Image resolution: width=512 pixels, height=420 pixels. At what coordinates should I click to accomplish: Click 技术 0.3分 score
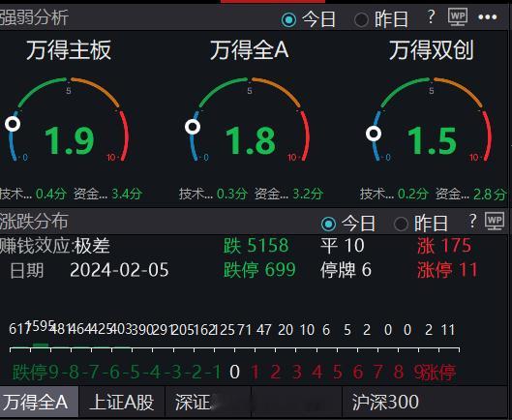click(213, 194)
